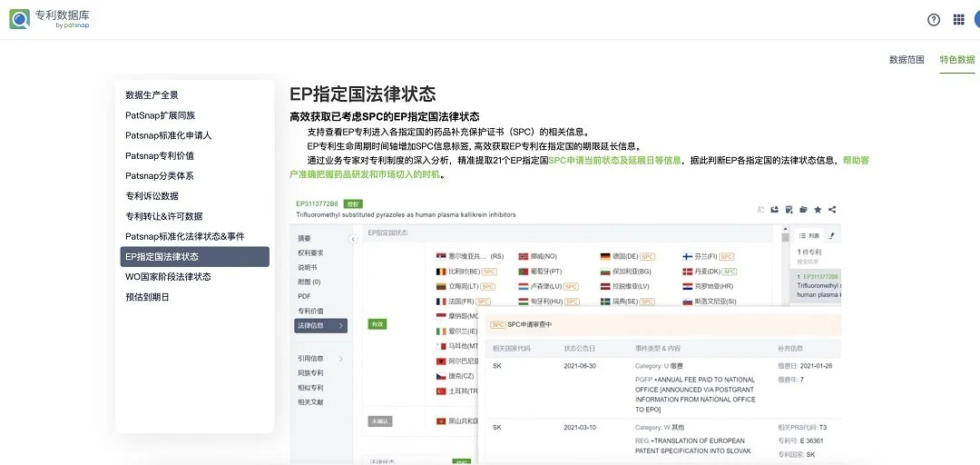Switch to the 列表 list view tab
This screenshot has width=980, height=465.
[x=809, y=236]
